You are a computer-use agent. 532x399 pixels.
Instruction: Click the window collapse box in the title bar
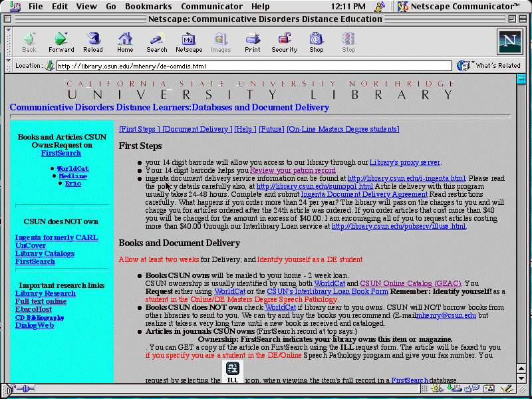click(523, 19)
